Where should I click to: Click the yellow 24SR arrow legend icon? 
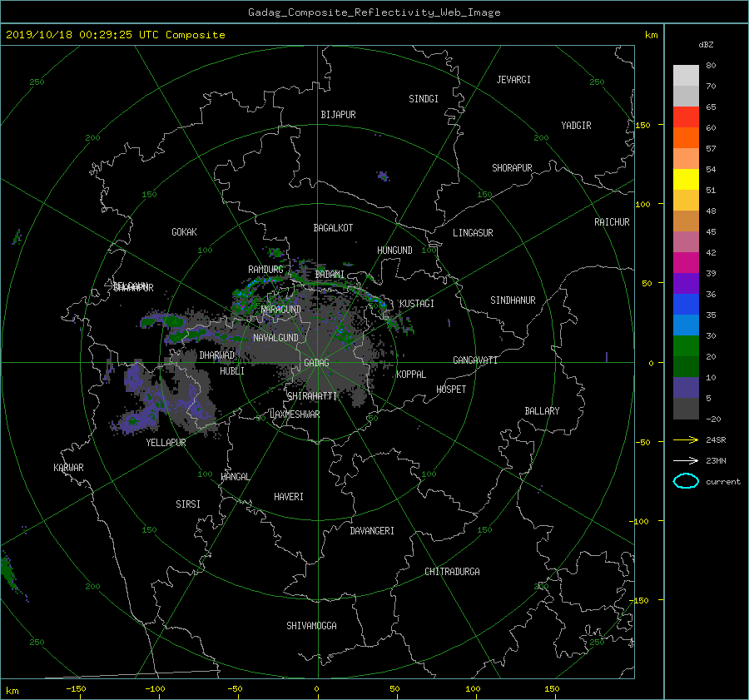[x=686, y=439]
